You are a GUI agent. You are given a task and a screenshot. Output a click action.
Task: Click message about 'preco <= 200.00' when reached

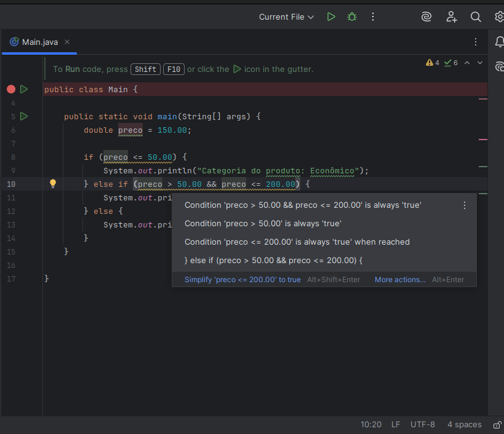(x=297, y=242)
